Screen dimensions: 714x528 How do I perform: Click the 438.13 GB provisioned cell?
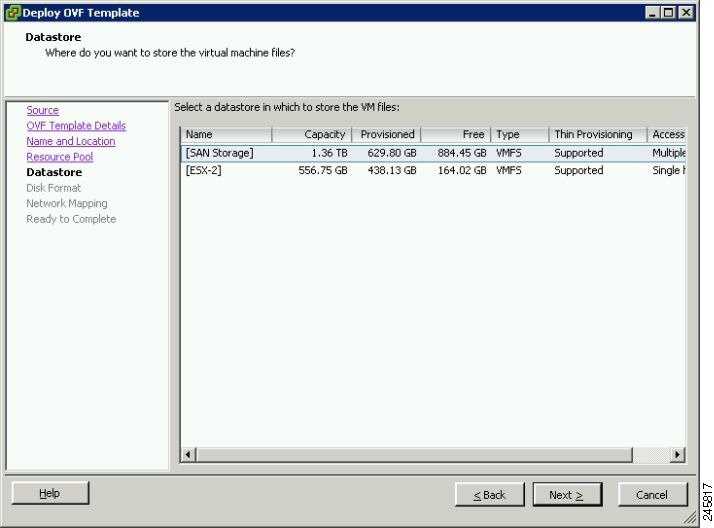click(392, 170)
